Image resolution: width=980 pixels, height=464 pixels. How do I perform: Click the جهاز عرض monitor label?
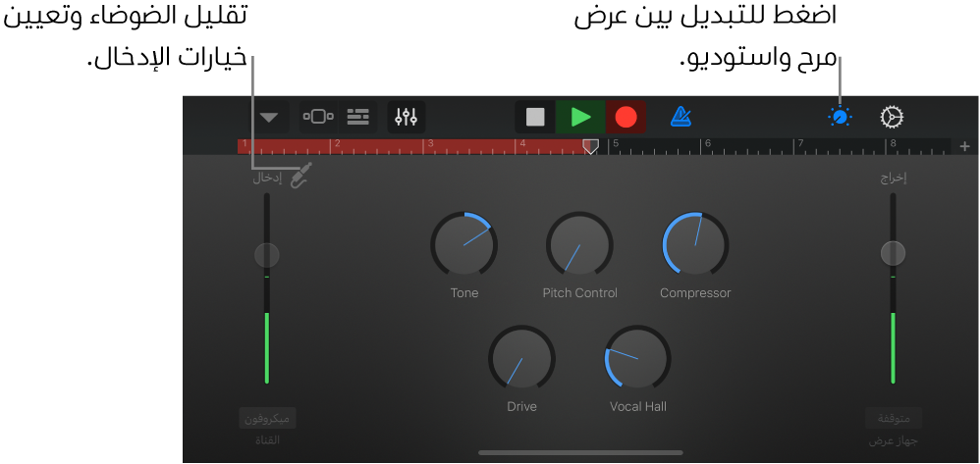(894, 441)
